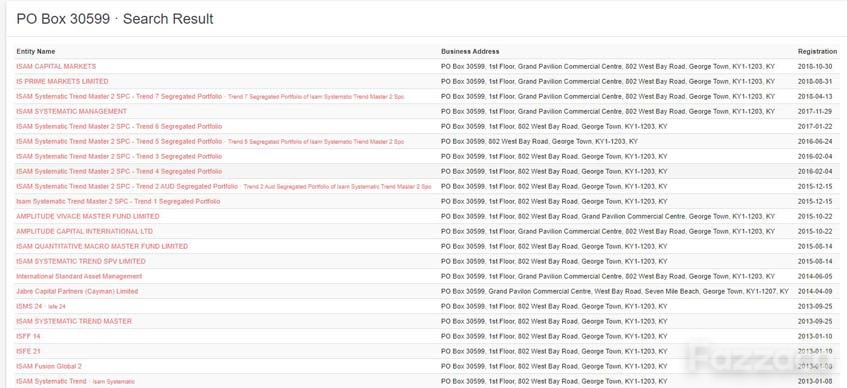Select Jabre Capital Partners Seven Mile Beach address
Screen dimensions: 847x388
coord(615,291)
